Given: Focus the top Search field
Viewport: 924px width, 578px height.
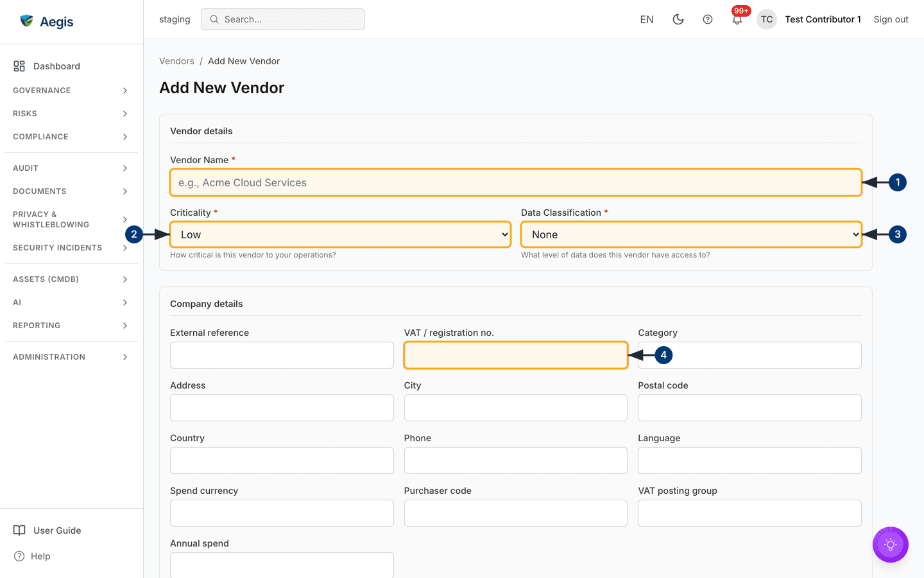Looking at the screenshot, I should pyautogui.click(x=283, y=19).
